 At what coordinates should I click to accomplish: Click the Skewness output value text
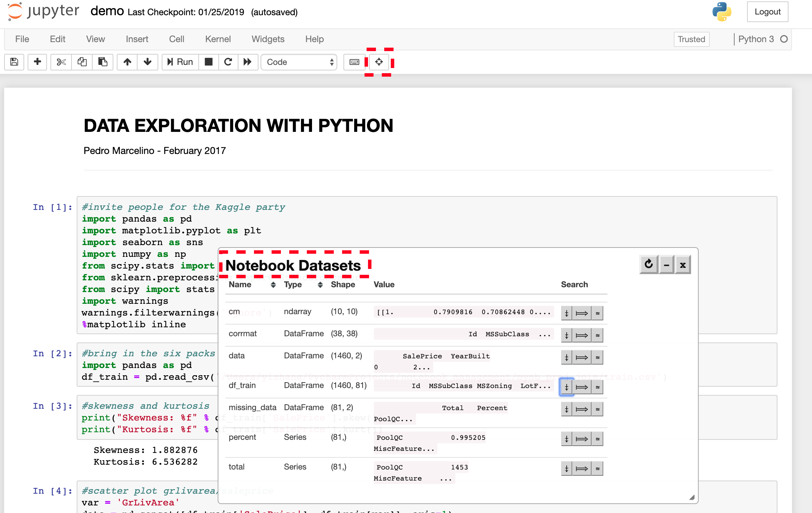click(x=175, y=450)
